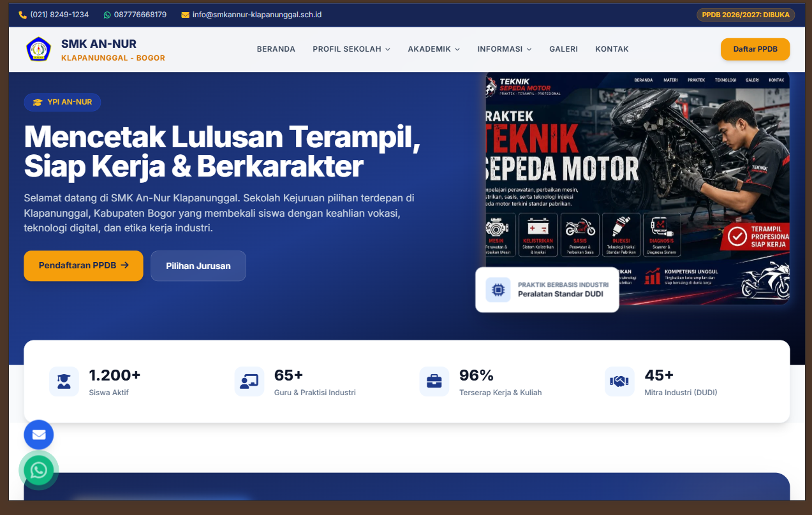Image resolution: width=812 pixels, height=515 pixels.
Task: Open the floating green WhatsApp chat button
Action: pos(39,470)
